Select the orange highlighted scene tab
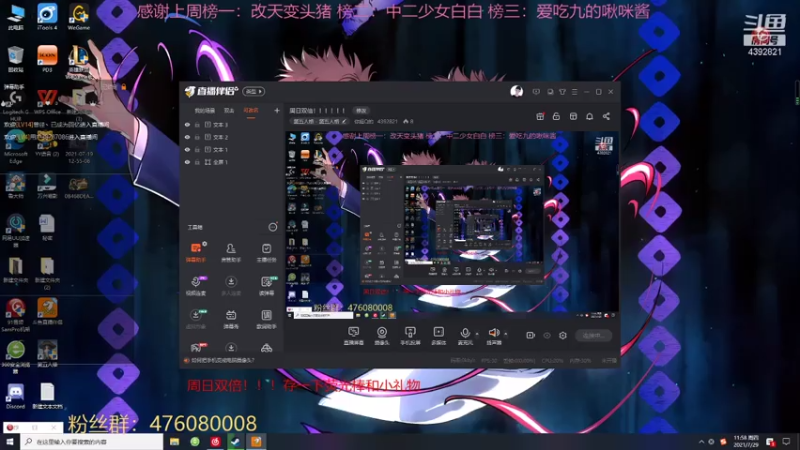 click(x=251, y=111)
